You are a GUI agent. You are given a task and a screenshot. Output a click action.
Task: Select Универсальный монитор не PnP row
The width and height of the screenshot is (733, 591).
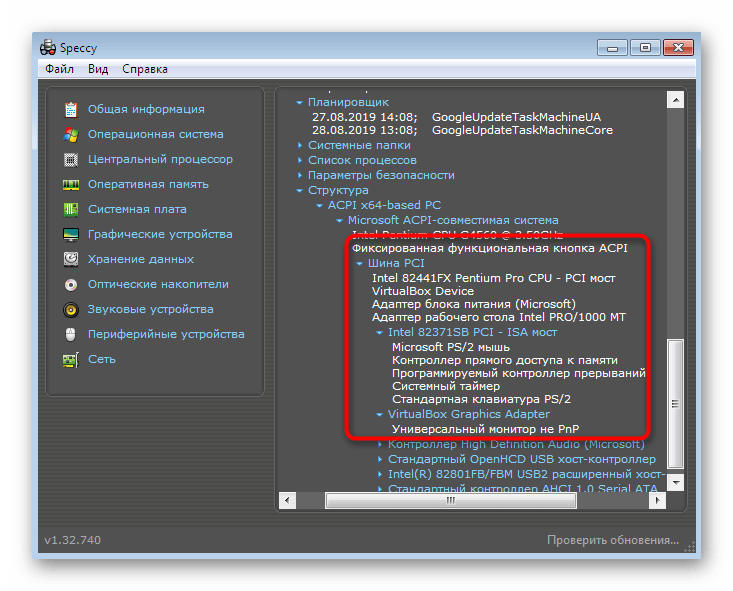[485, 429]
